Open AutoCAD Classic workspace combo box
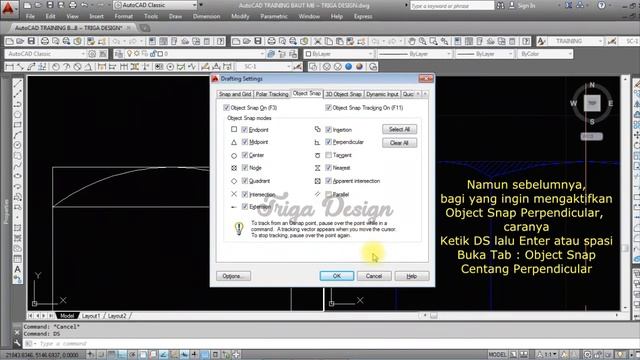Screen dimensions: 640x360 (45, 54)
